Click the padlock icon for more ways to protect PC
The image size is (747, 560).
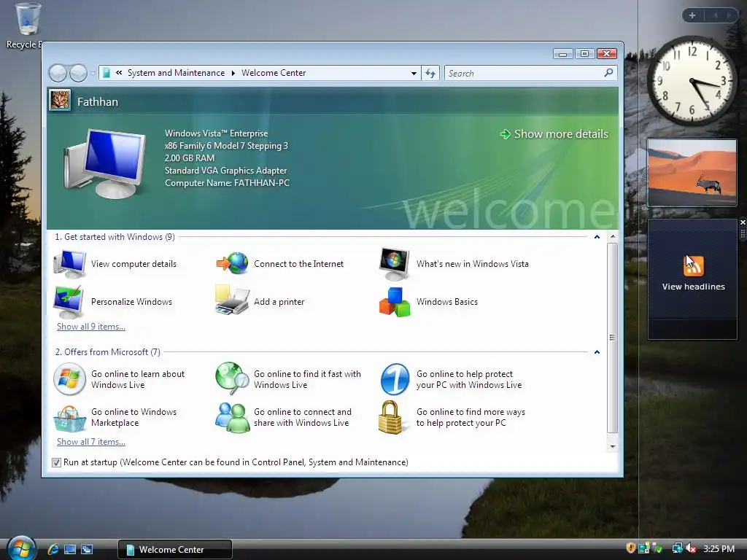[x=390, y=417]
